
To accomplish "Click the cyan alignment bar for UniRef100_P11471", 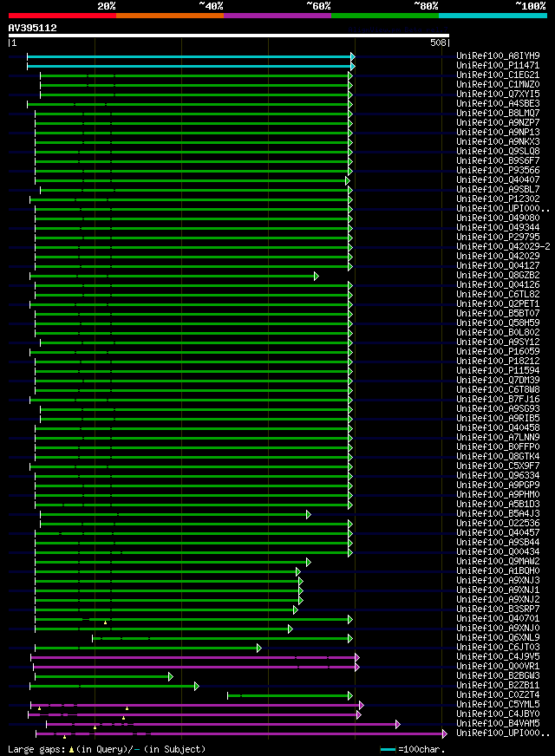I will click(191, 66).
